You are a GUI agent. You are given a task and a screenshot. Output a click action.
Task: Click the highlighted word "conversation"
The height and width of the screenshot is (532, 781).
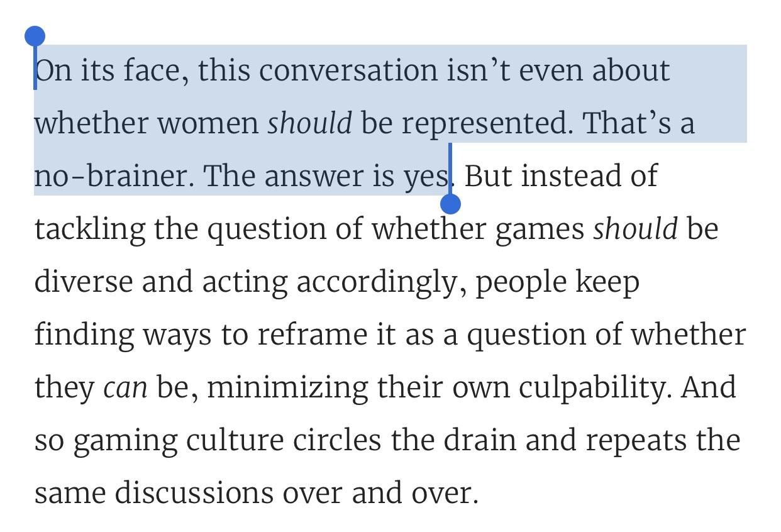click(347, 71)
